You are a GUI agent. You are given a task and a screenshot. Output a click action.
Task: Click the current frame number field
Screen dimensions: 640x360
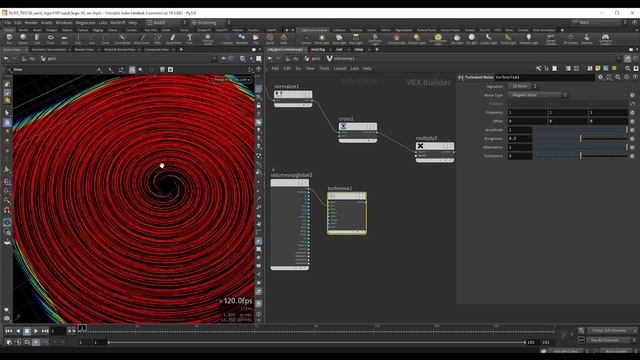58,331
